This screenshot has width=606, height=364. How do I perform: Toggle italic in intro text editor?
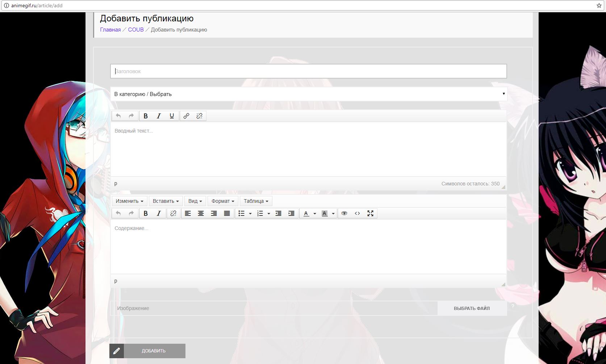(x=159, y=116)
